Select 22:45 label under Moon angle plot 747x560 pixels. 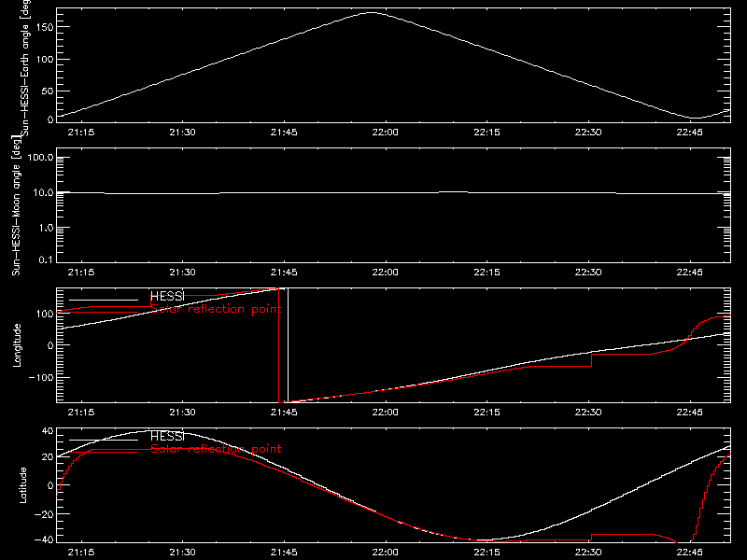coord(690,272)
